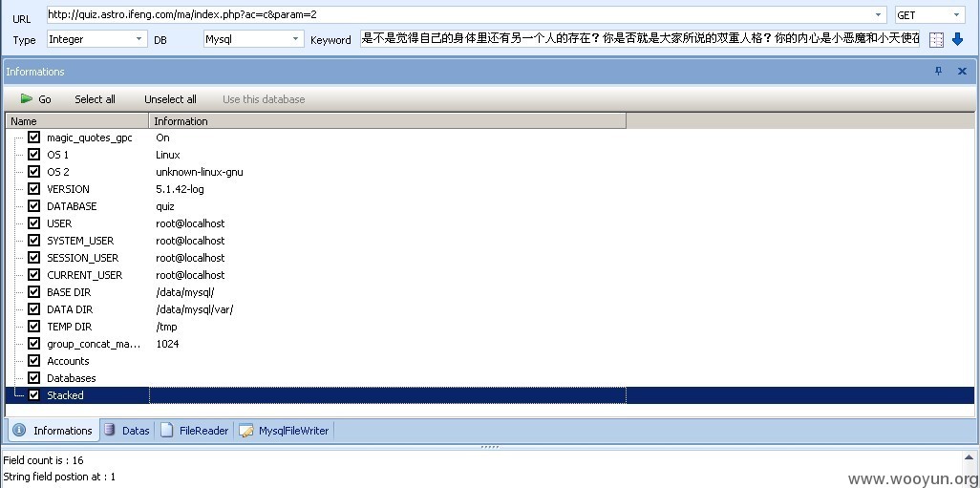Select the VERSION value 5.1.42-log
Screen dimensions: 980x488
point(180,189)
